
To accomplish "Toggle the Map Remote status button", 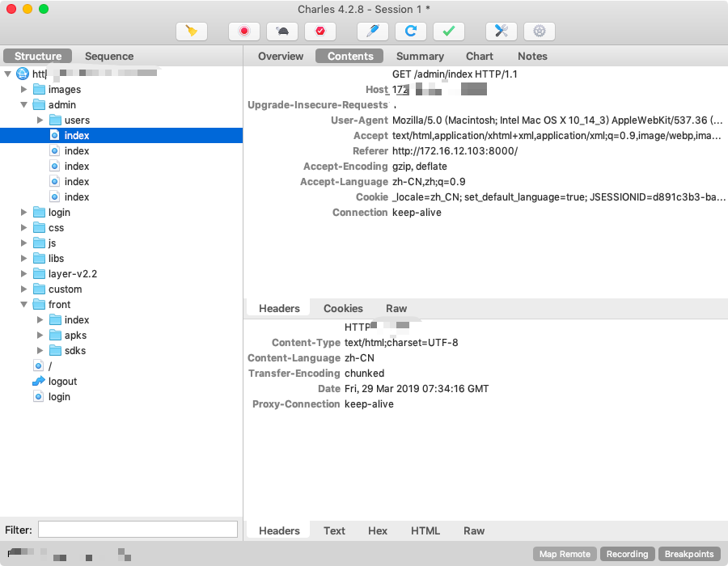I will point(565,554).
